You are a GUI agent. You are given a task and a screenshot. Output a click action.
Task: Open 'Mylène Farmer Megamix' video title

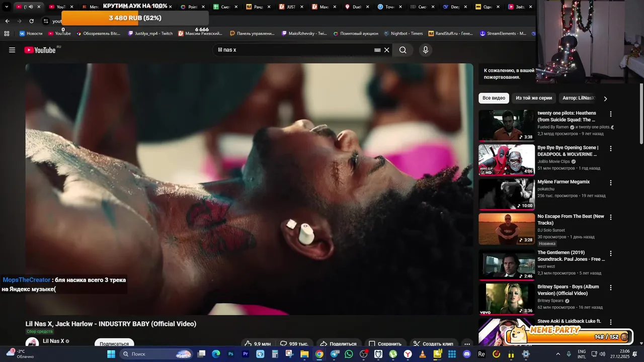click(x=563, y=182)
